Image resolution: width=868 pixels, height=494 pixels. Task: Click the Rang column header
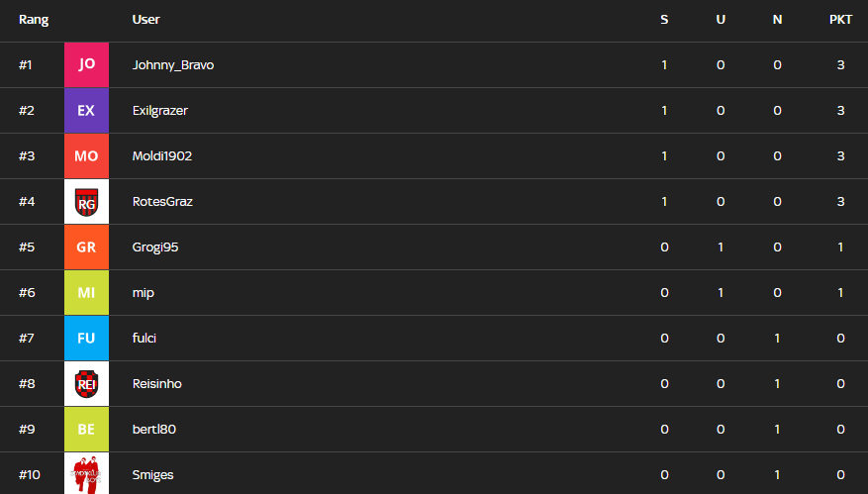(x=34, y=20)
